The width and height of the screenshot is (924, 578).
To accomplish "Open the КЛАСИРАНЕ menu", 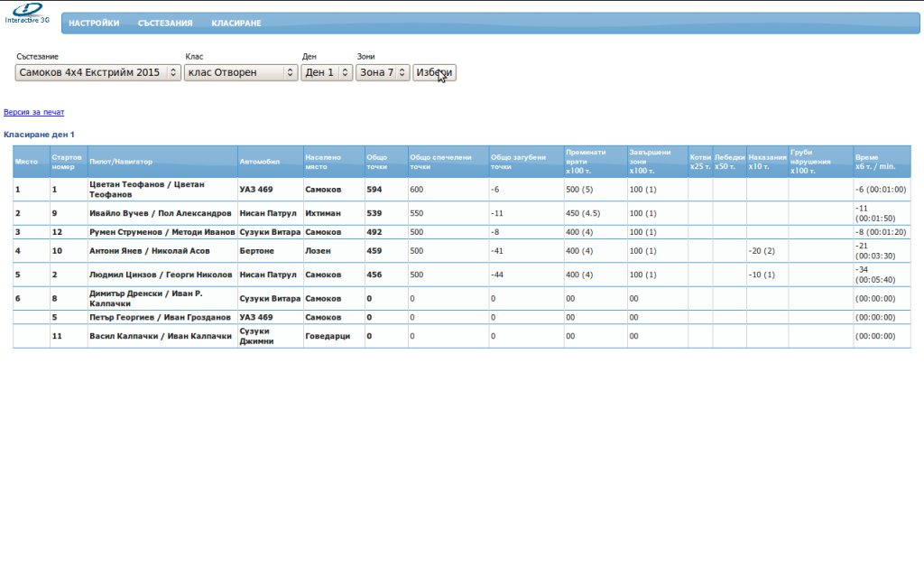I will 236,23.
